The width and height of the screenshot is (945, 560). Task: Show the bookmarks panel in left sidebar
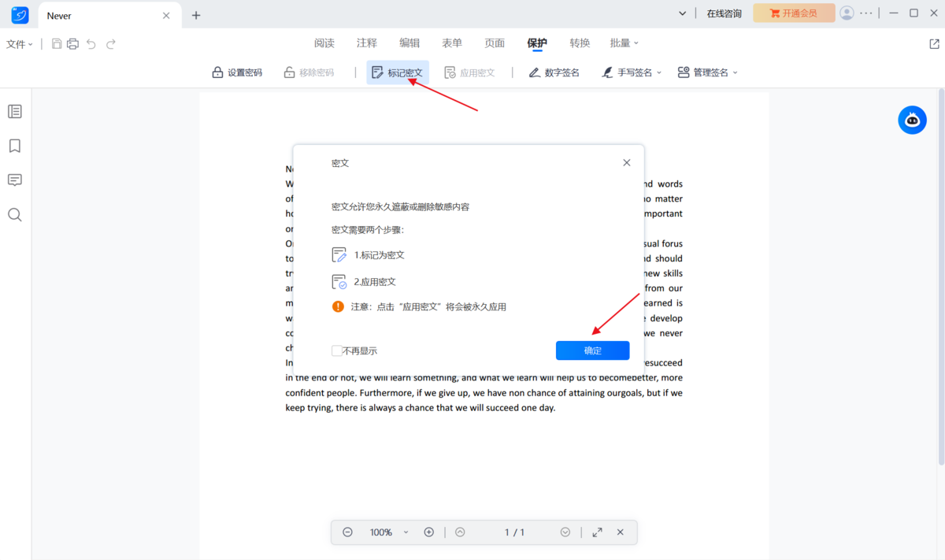(14, 146)
